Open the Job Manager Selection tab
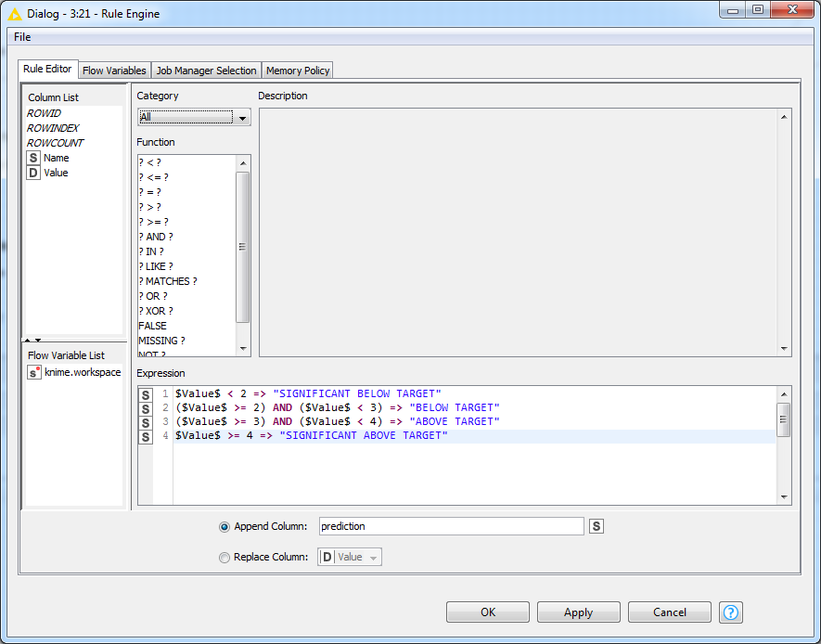Screen dimensions: 821x644 click(x=206, y=71)
